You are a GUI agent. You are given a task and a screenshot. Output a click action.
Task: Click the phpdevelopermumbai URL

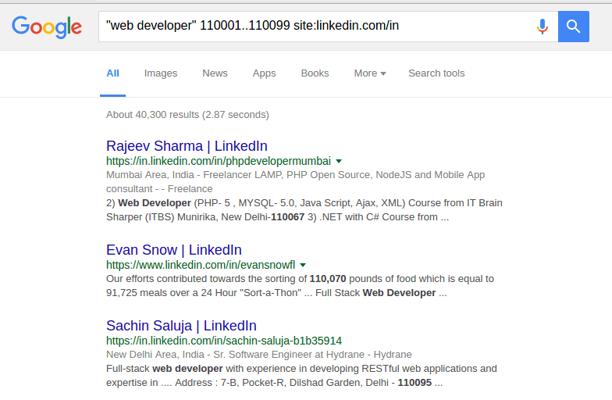[219, 161]
